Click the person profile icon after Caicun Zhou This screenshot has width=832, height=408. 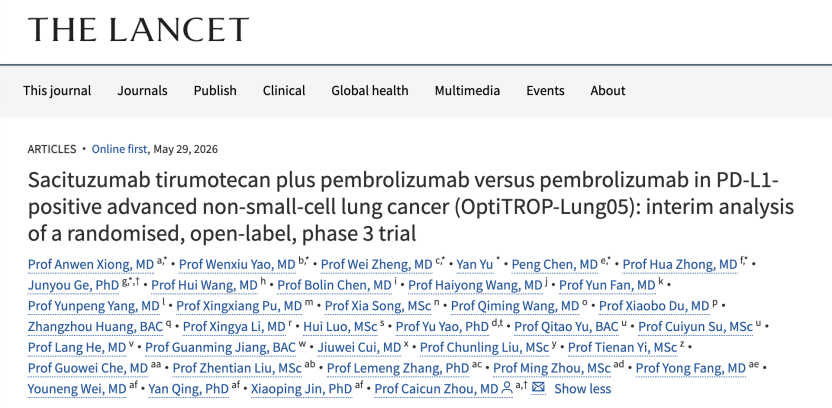(507, 388)
